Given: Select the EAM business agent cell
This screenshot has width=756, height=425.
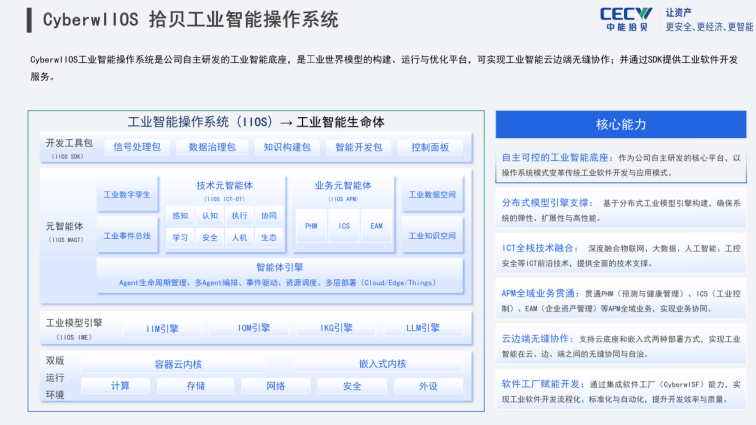Looking at the screenshot, I should point(376,226).
